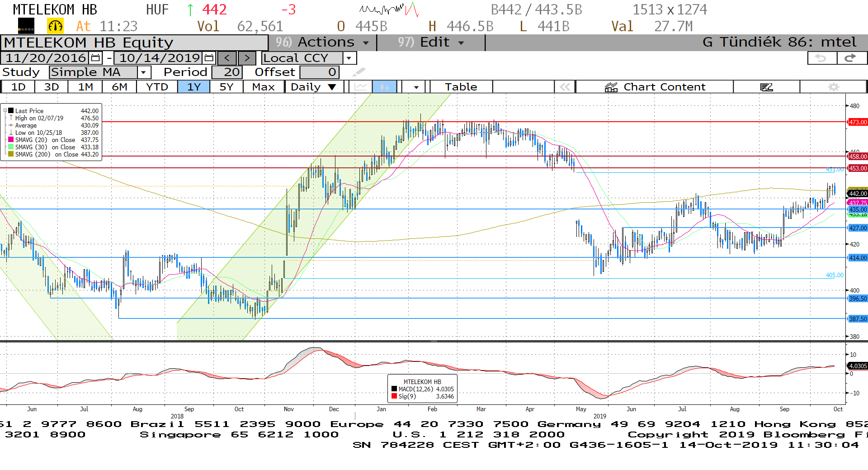Click the black square icon in header

(x=26, y=26)
